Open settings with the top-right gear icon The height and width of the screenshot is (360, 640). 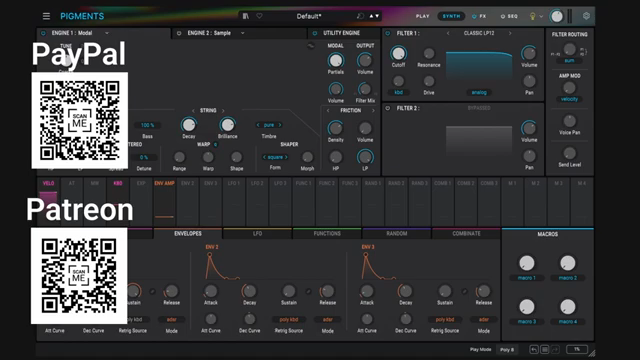(587, 16)
